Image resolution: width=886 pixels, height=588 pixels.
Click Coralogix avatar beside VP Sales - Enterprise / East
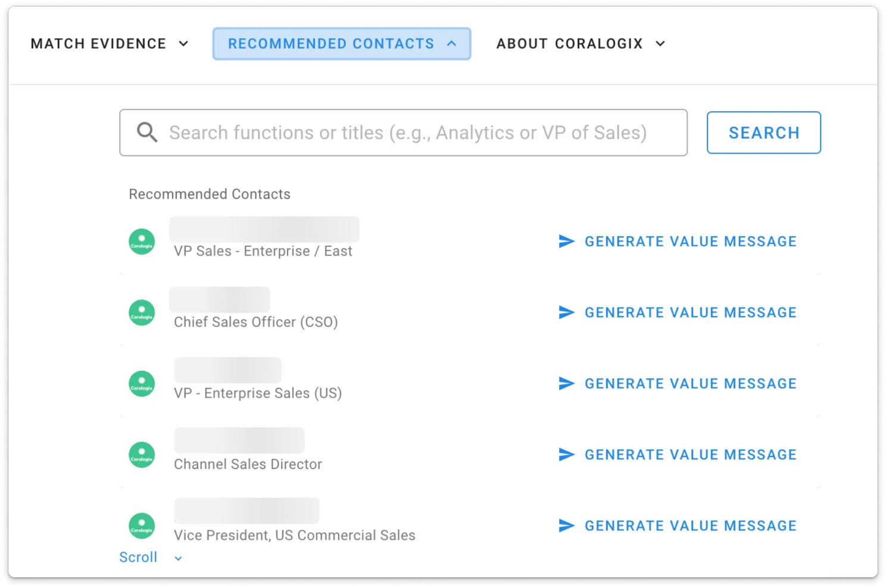click(142, 242)
